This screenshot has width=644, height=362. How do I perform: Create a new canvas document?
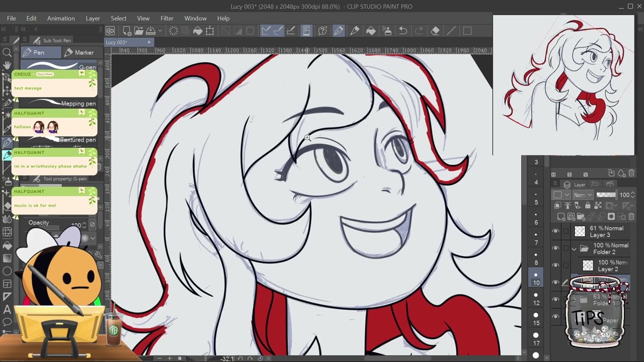[x=127, y=31]
